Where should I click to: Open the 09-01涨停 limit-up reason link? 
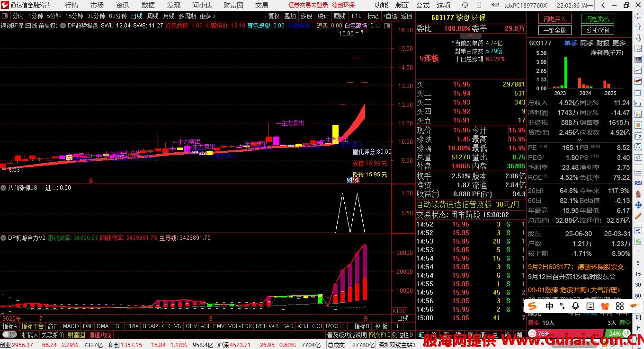(577, 290)
